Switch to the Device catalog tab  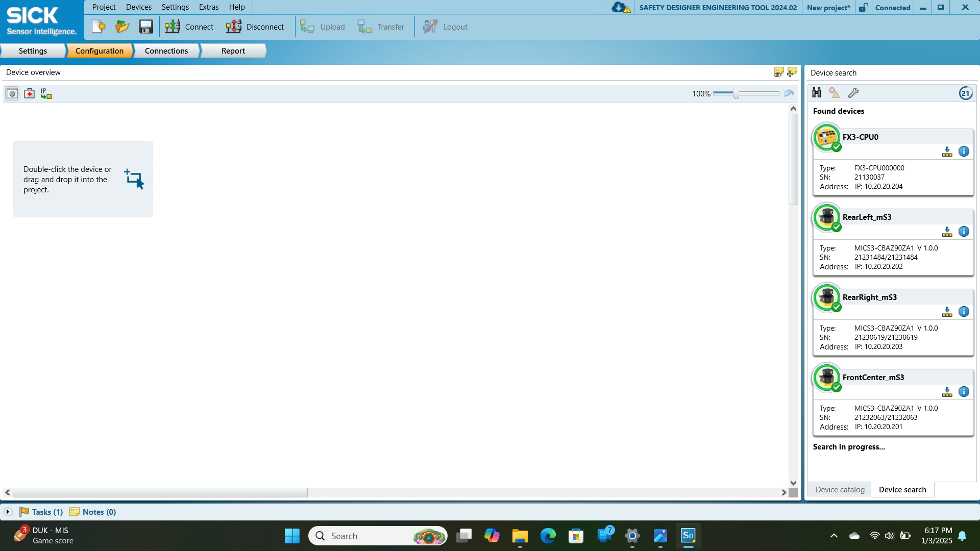point(840,489)
